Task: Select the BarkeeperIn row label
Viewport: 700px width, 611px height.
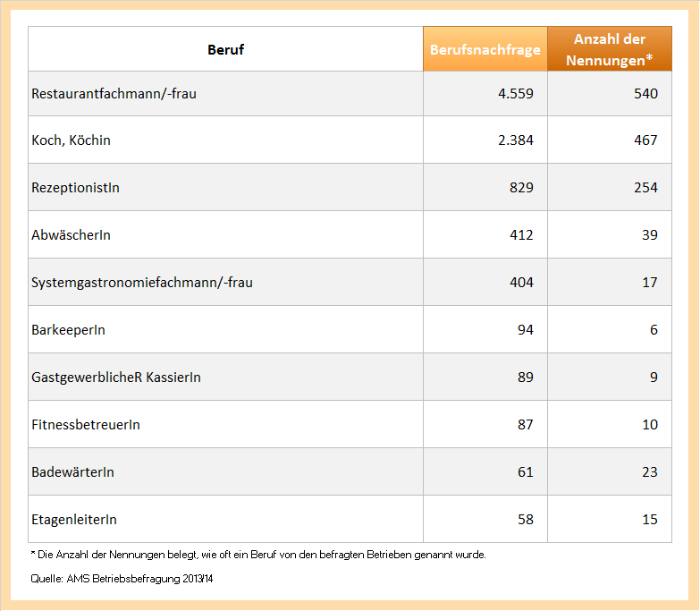Action: 68,329
